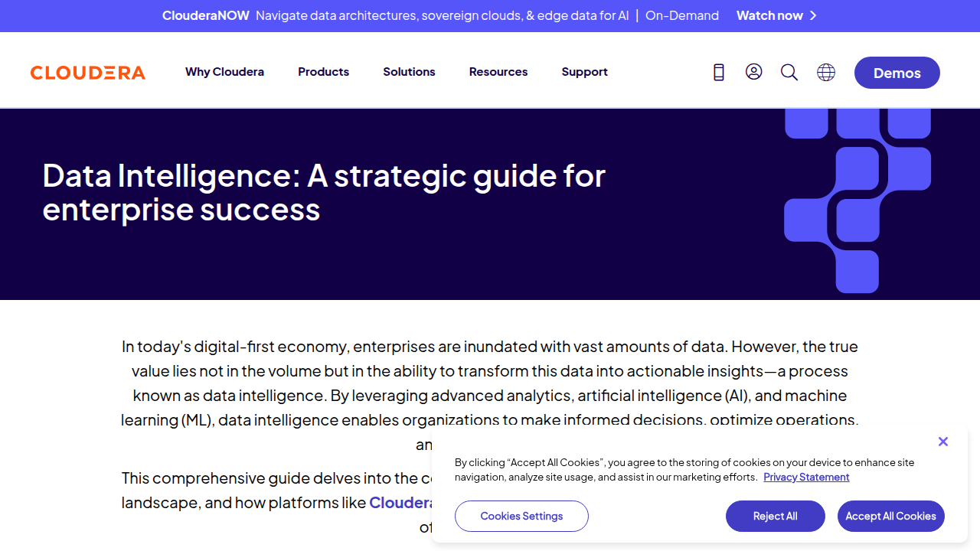The image size is (980, 551).
Task: Close the cookie consent banner
Action: tap(943, 442)
